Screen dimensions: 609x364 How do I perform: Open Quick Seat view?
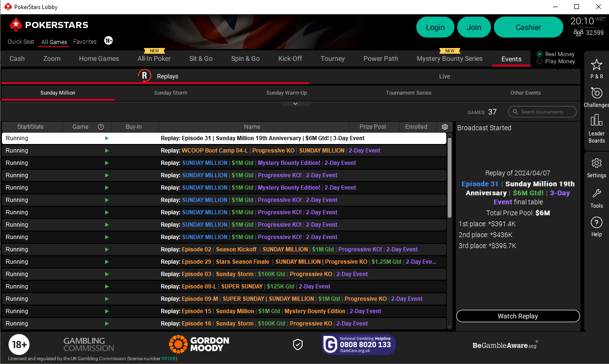pos(21,41)
